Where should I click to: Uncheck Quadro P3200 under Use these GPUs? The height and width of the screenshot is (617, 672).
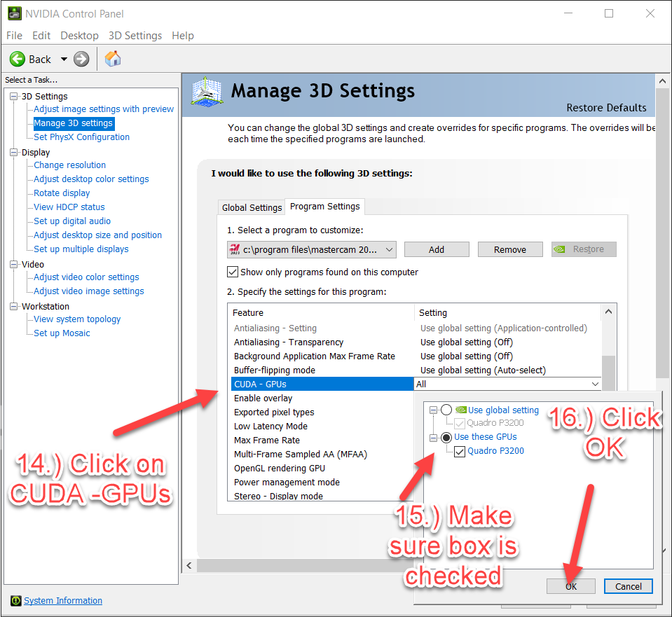(x=460, y=451)
